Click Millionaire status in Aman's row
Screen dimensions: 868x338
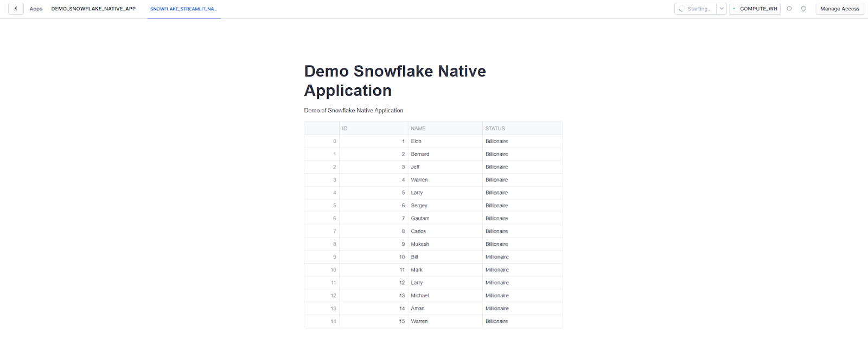[522, 309]
